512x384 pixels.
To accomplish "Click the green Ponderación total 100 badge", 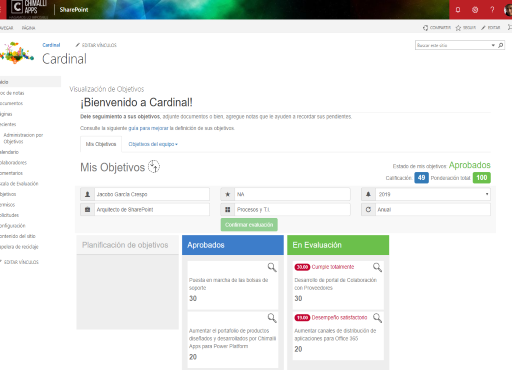I will tap(481, 178).
